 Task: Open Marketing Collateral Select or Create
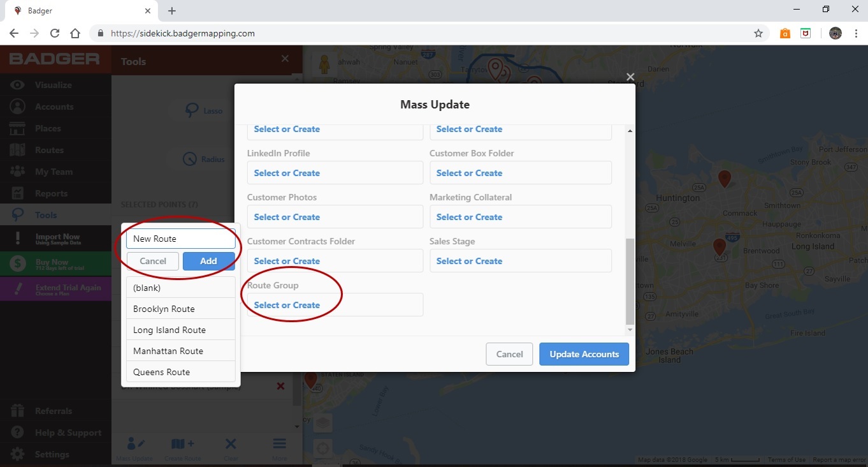coord(521,217)
